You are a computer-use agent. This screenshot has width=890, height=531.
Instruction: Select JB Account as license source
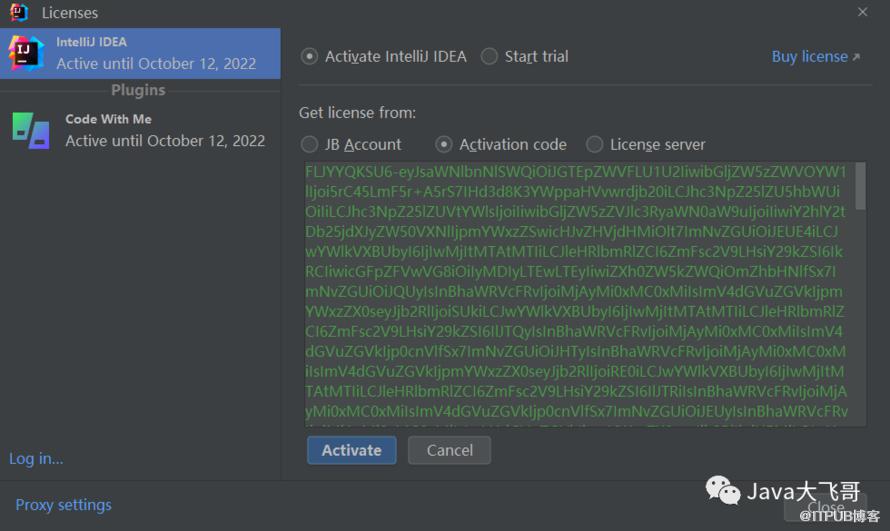click(x=310, y=144)
